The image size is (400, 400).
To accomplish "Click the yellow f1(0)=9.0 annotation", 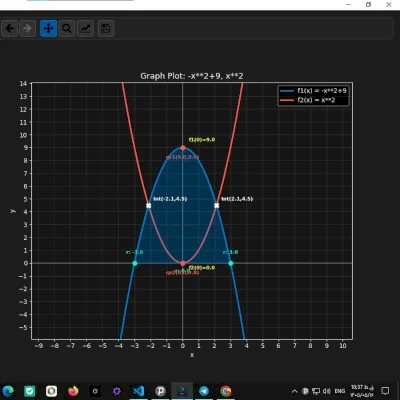I will tap(202, 140).
